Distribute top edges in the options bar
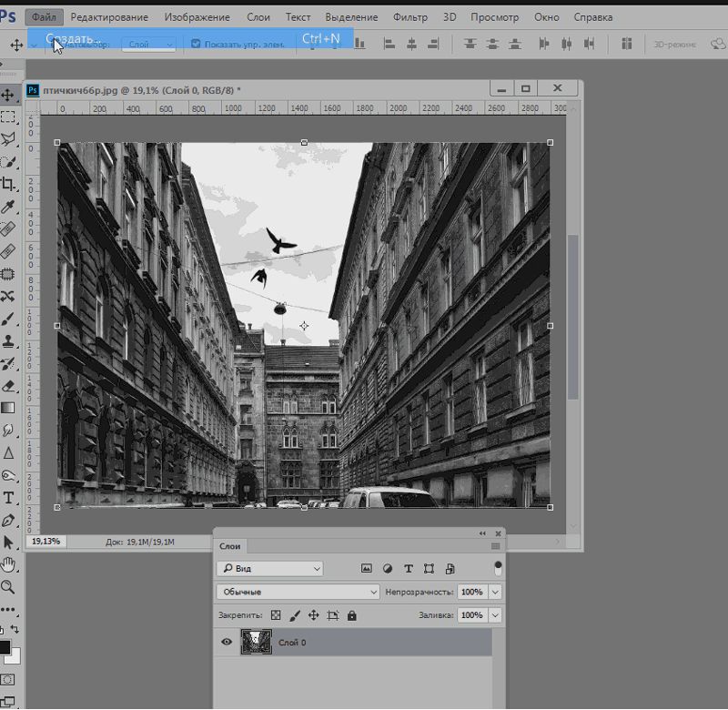 pos(470,44)
